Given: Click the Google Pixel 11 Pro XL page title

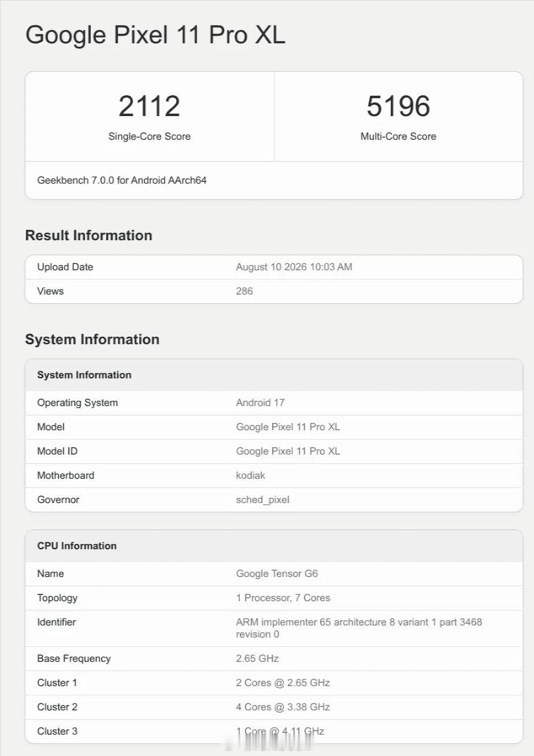Looking at the screenshot, I should pyautogui.click(x=155, y=35).
